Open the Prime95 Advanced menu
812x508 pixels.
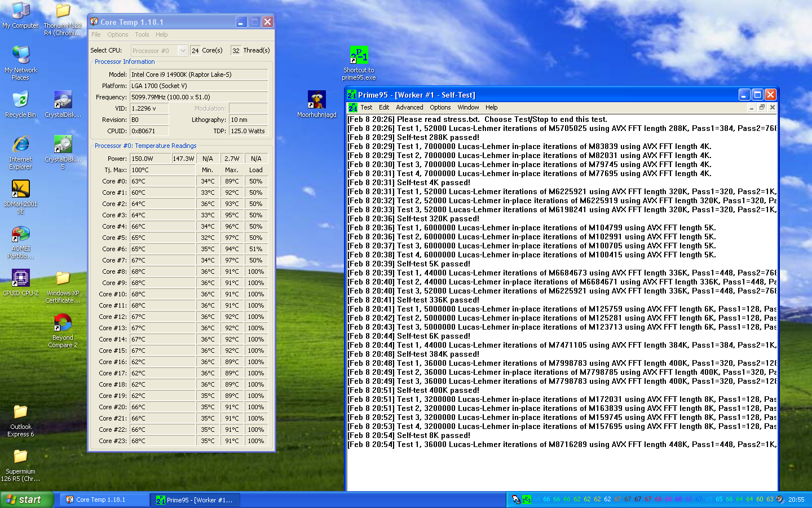[409, 107]
